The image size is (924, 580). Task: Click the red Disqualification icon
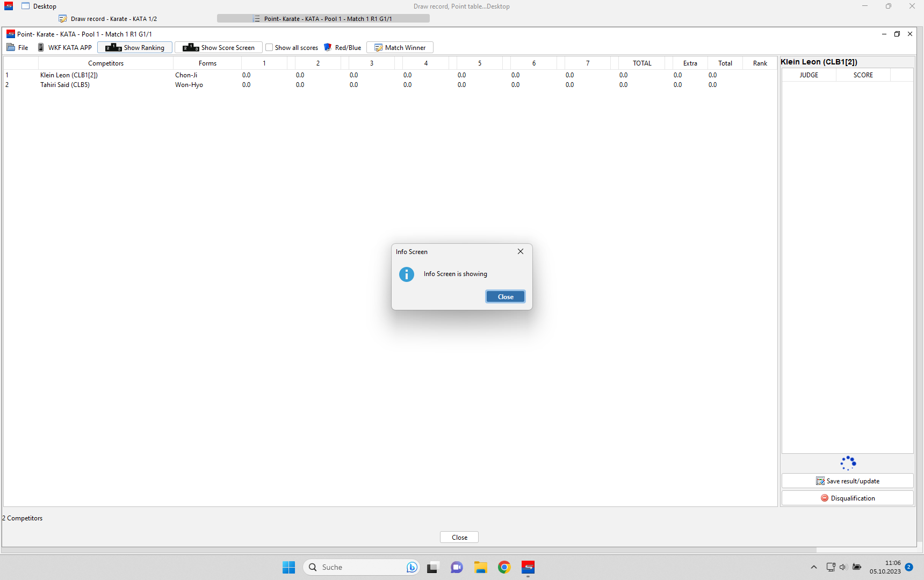pyautogui.click(x=825, y=498)
